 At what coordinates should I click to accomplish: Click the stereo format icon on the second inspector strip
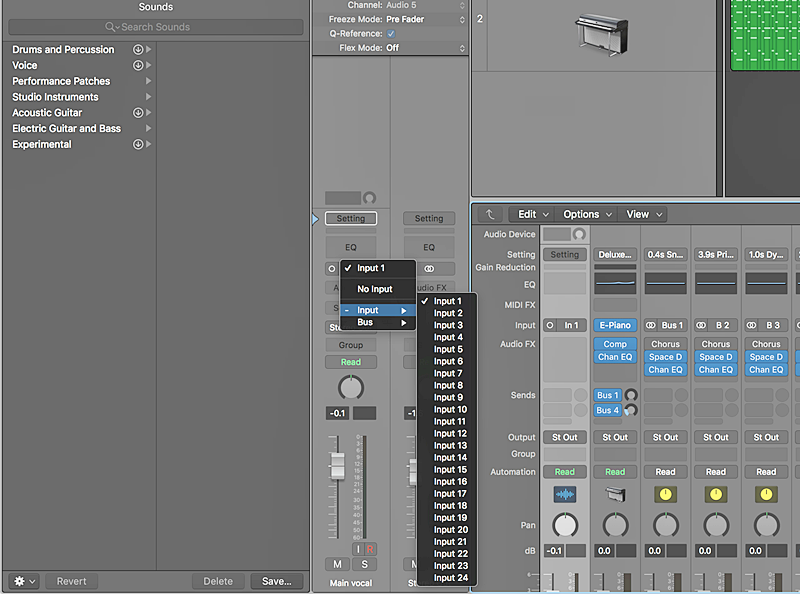429,268
